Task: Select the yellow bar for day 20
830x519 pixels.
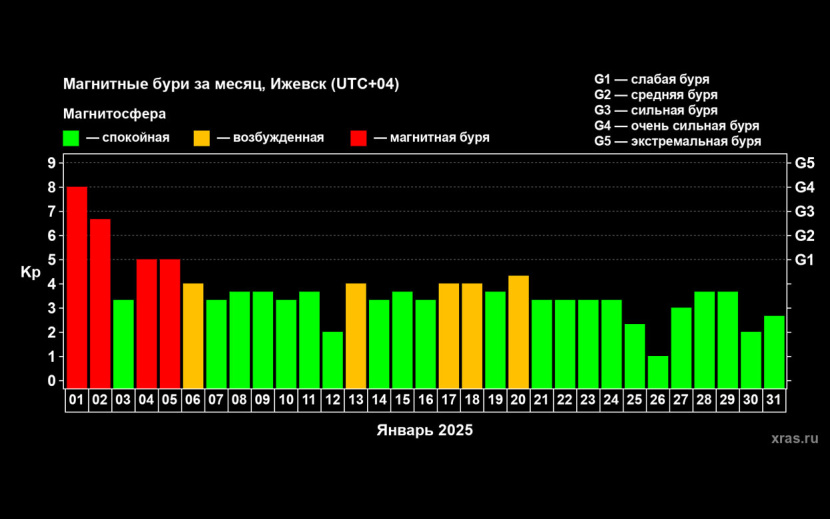Action: point(519,331)
